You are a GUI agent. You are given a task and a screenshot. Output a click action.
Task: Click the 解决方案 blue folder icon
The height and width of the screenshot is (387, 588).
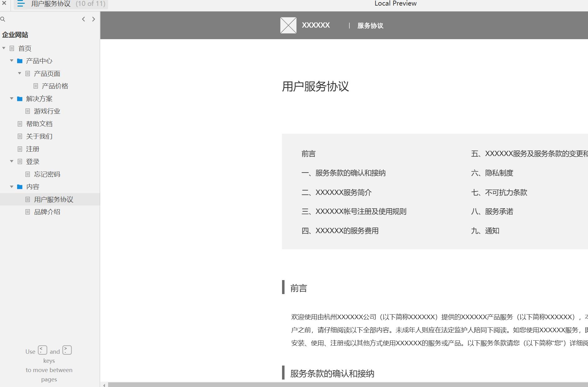20,99
